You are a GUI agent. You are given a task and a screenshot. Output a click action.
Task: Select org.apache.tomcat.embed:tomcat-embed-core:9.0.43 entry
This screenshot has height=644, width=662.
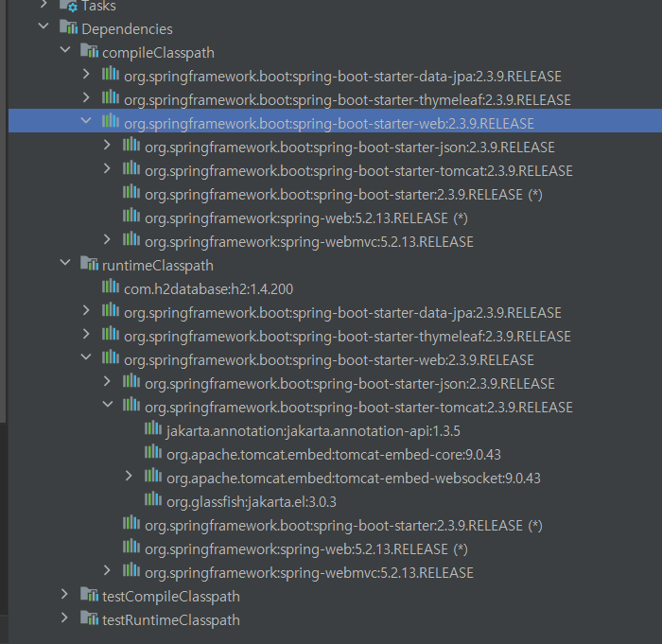[334, 454]
